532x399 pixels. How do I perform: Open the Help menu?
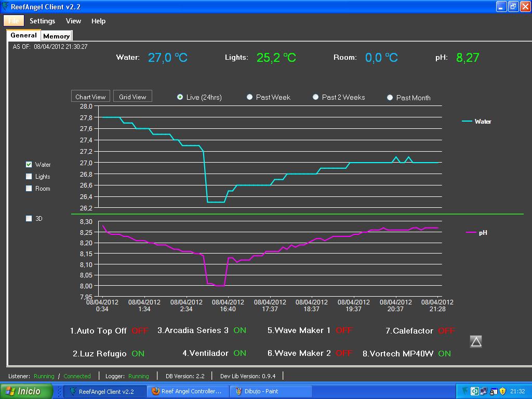pyautogui.click(x=98, y=21)
